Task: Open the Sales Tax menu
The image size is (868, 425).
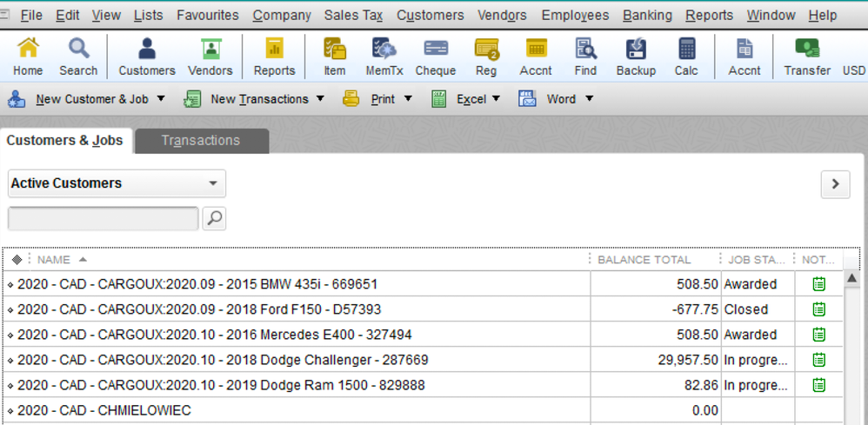Action: click(353, 15)
